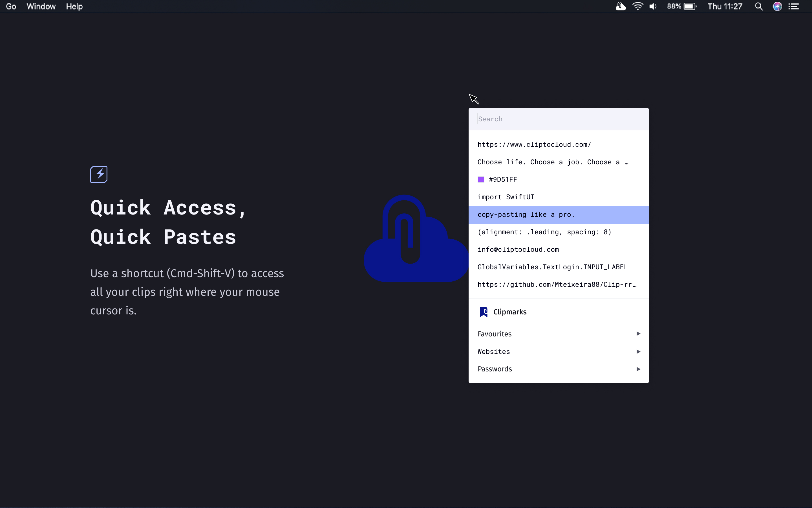Viewport: 812px width, 508px height.
Task: Click the lightning bolt feature icon
Action: click(x=99, y=174)
